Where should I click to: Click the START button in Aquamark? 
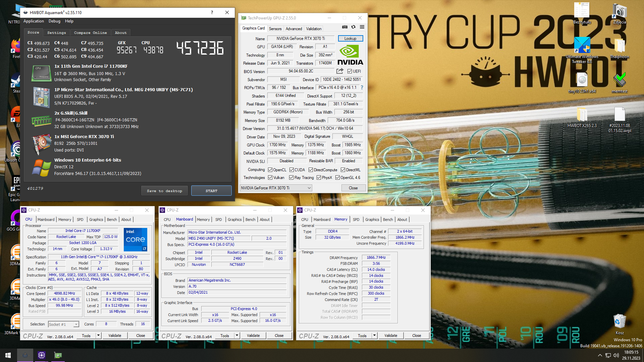(211, 191)
